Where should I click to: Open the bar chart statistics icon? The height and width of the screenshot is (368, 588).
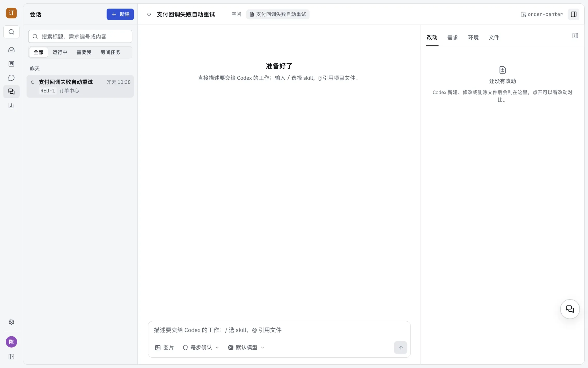[11, 105]
